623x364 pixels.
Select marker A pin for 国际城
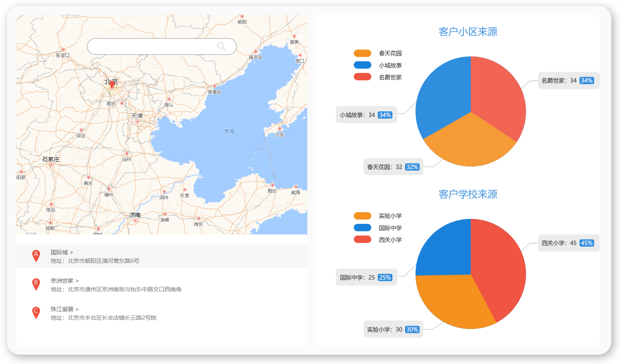(36, 256)
